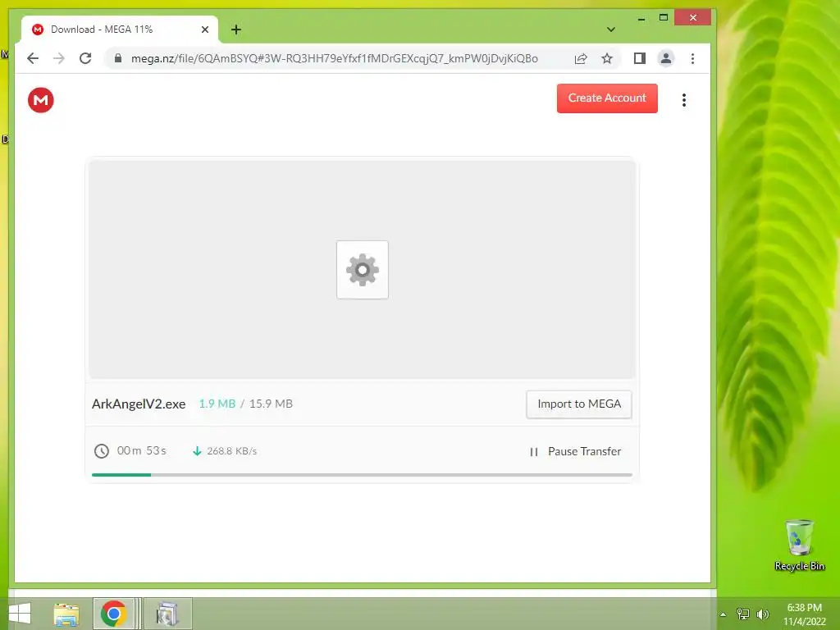Reload the MEGA download page
This screenshot has height=630, width=840.
coord(85,58)
